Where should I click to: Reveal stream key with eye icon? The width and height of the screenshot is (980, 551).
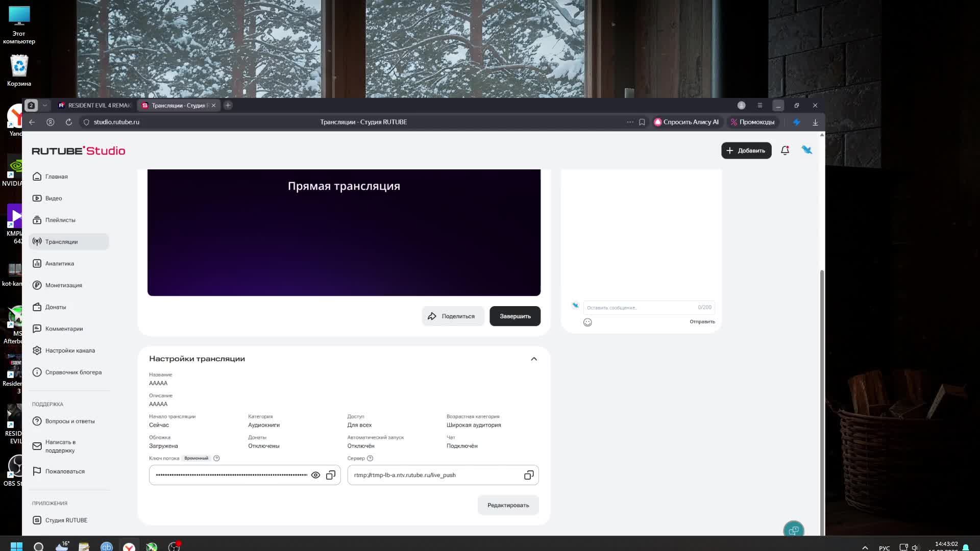[x=315, y=475]
